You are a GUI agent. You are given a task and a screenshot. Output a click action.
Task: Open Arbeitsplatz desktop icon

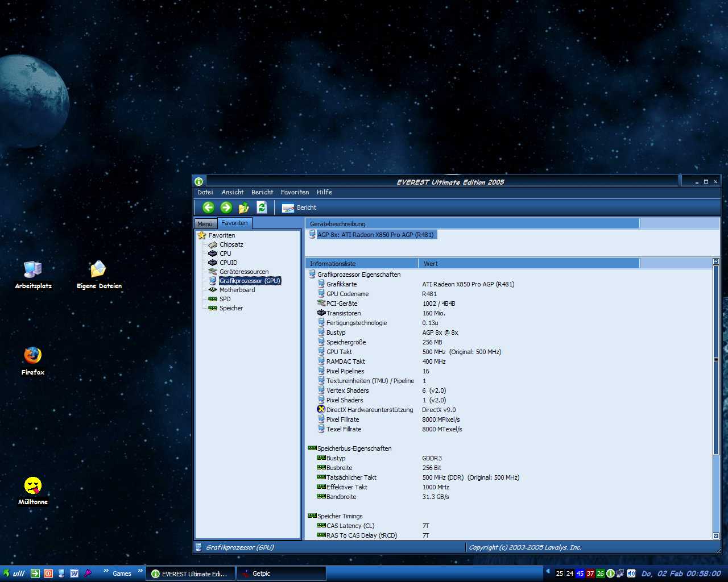tap(33, 275)
